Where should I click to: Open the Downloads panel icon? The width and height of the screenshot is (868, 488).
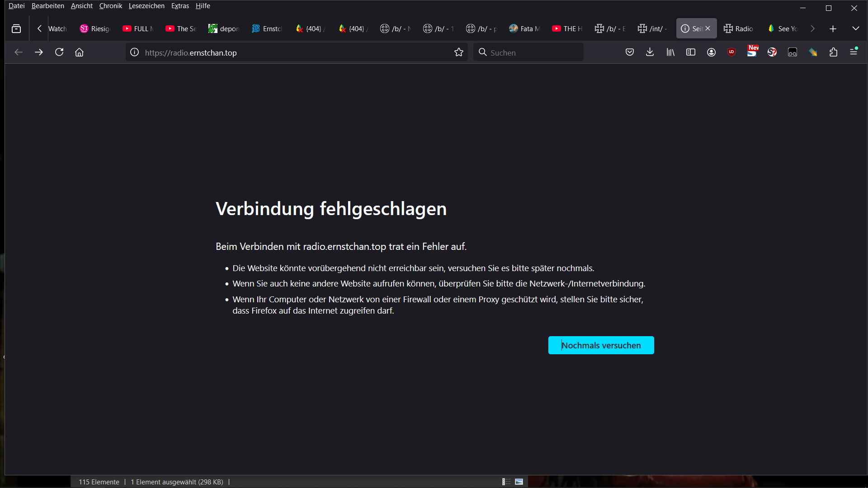coord(650,52)
